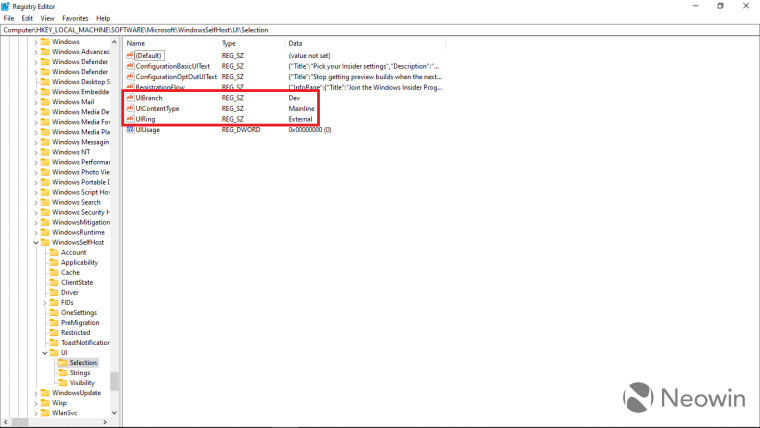
Task: Click the '0x00000000 (0)' data cell
Action: pyautogui.click(x=310, y=129)
